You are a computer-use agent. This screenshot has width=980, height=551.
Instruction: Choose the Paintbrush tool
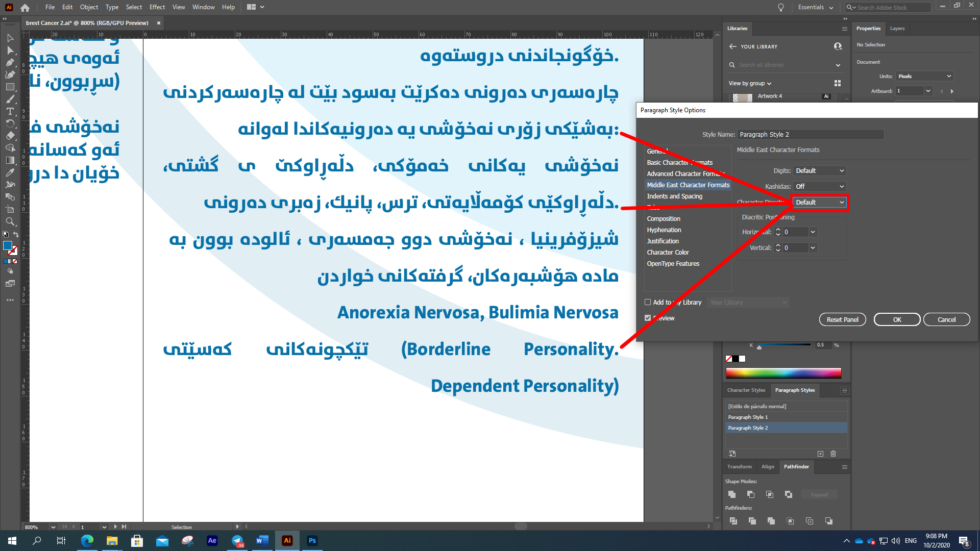point(10,99)
